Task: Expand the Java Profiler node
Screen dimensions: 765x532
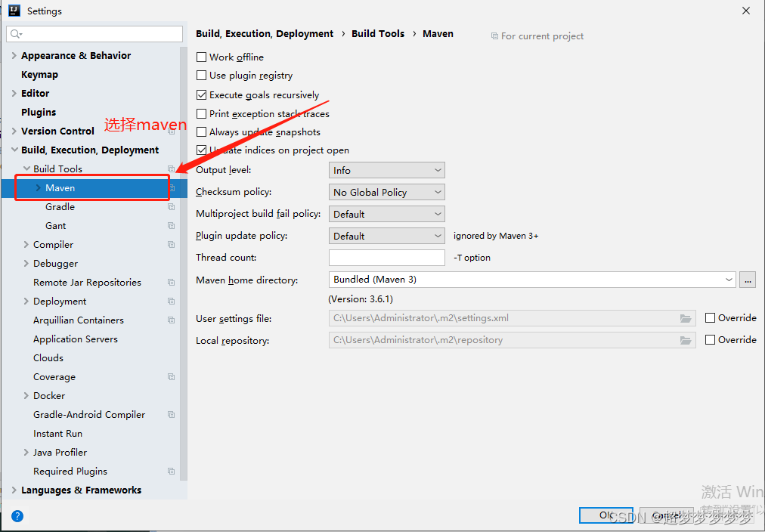Action: (x=26, y=453)
